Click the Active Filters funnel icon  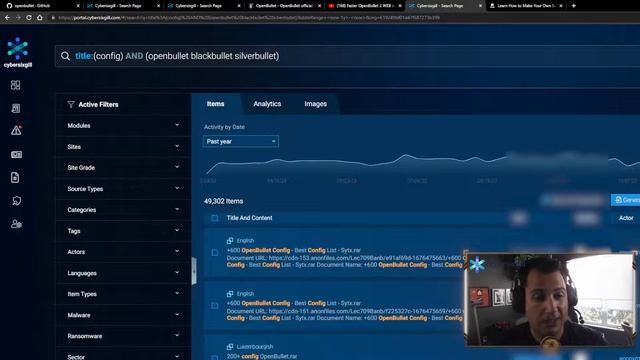pyautogui.click(x=71, y=104)
